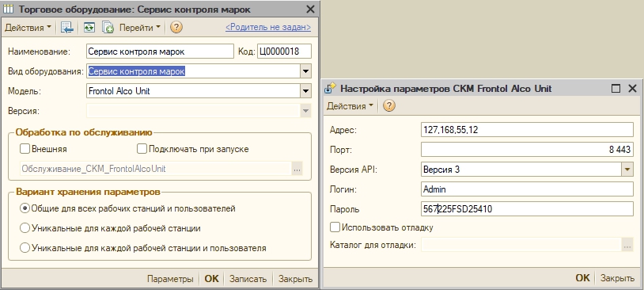Close the Настройка параметров window with X

[x=632, y=88]
